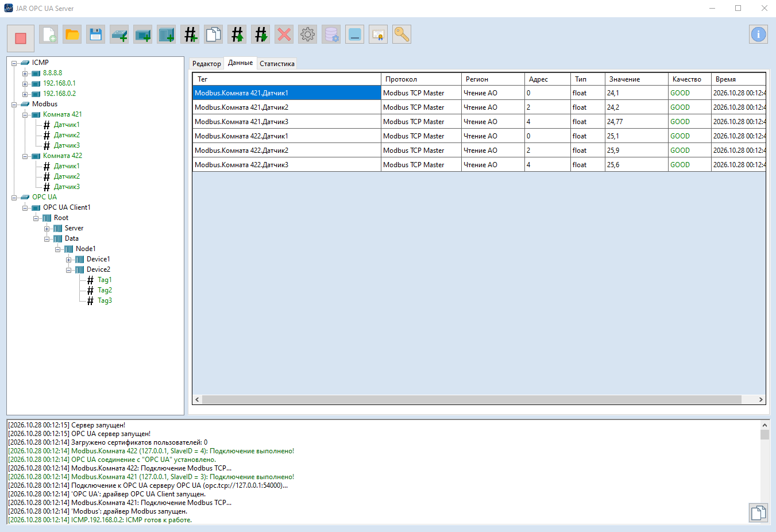
Task: Open the certificates icon in toolbar
Action: (x=379, y=34)
